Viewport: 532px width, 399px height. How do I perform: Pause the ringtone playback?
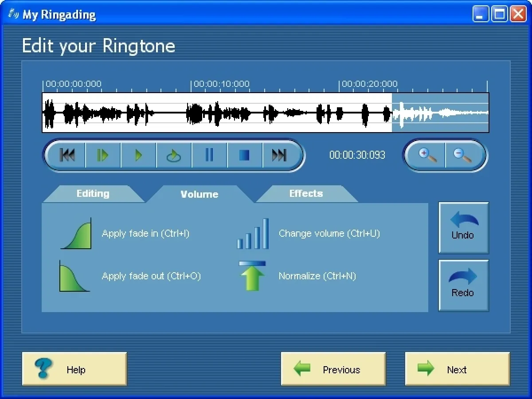tap(209, 155)
